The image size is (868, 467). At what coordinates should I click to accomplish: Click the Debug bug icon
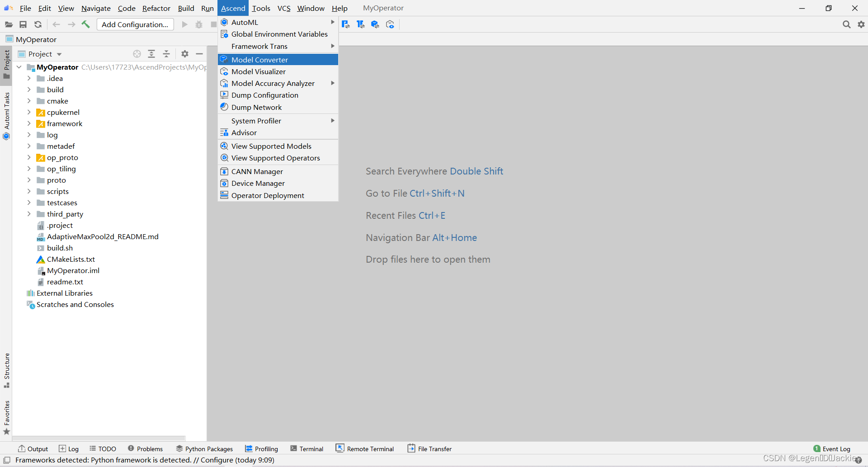[199, 24]
